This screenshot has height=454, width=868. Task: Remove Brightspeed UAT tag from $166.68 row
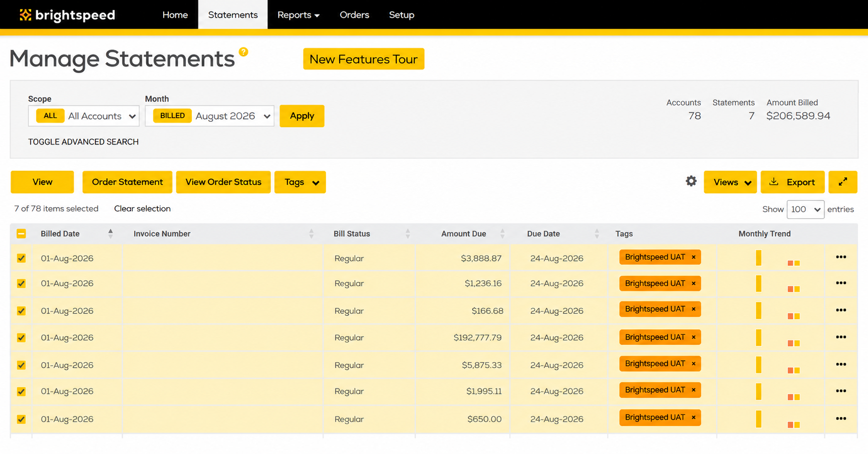pos(694,309)
